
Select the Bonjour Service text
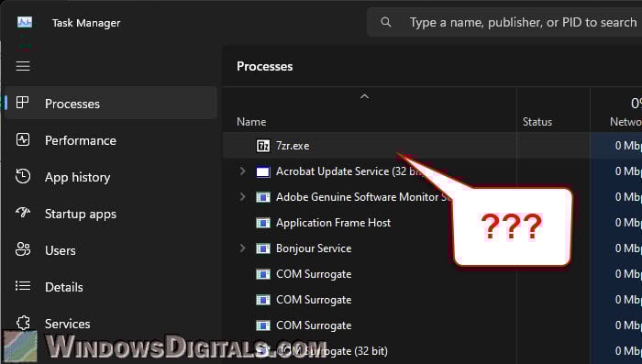click(314, 248)
